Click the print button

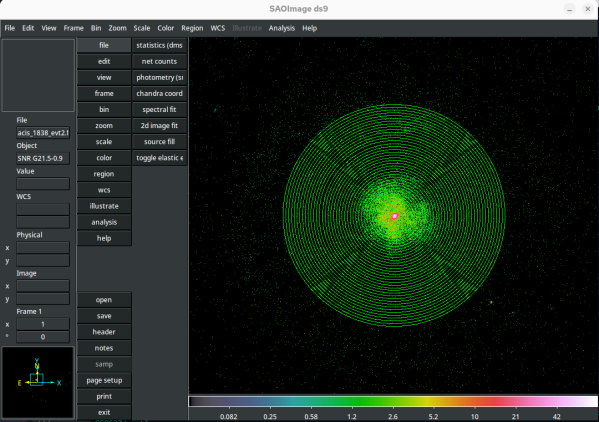pos(104,396)
